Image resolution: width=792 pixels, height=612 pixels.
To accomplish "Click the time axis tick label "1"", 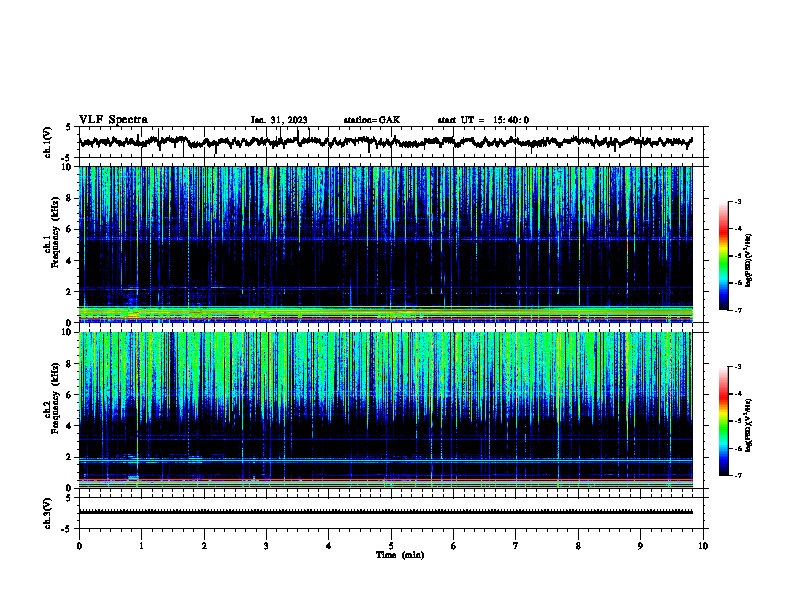I will coord(141,546).
